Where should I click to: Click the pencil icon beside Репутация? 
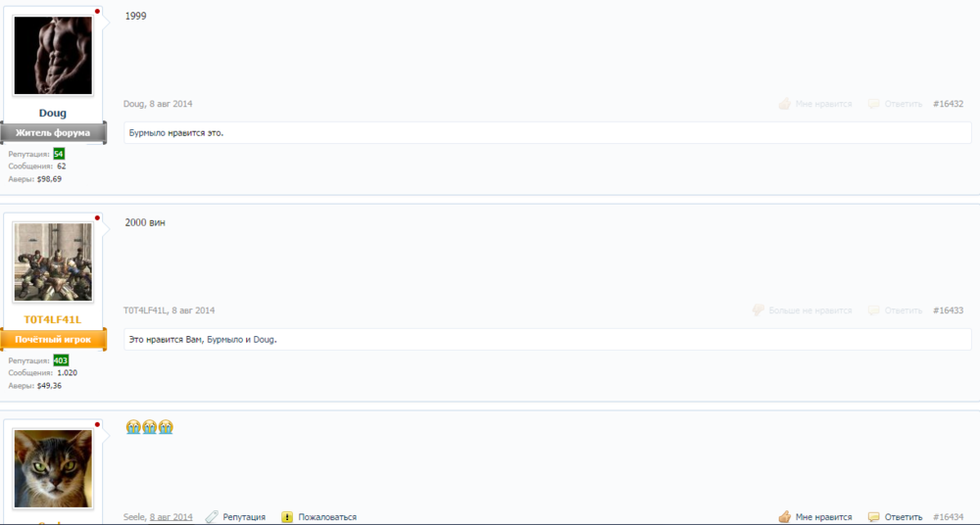(211, 516)
